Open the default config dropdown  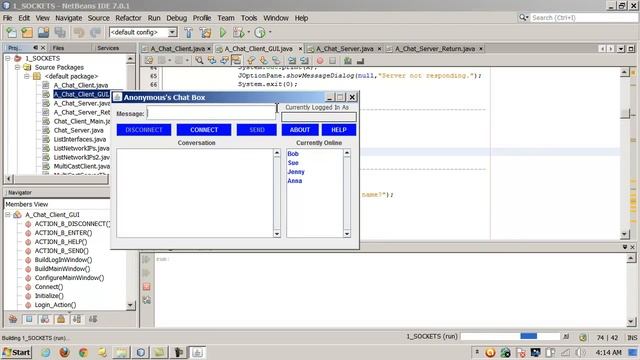(x=173, y=32)
